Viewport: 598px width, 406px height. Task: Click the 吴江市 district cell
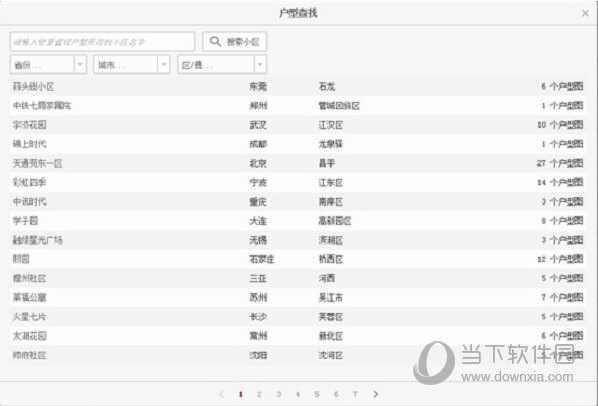click(331, 297)
